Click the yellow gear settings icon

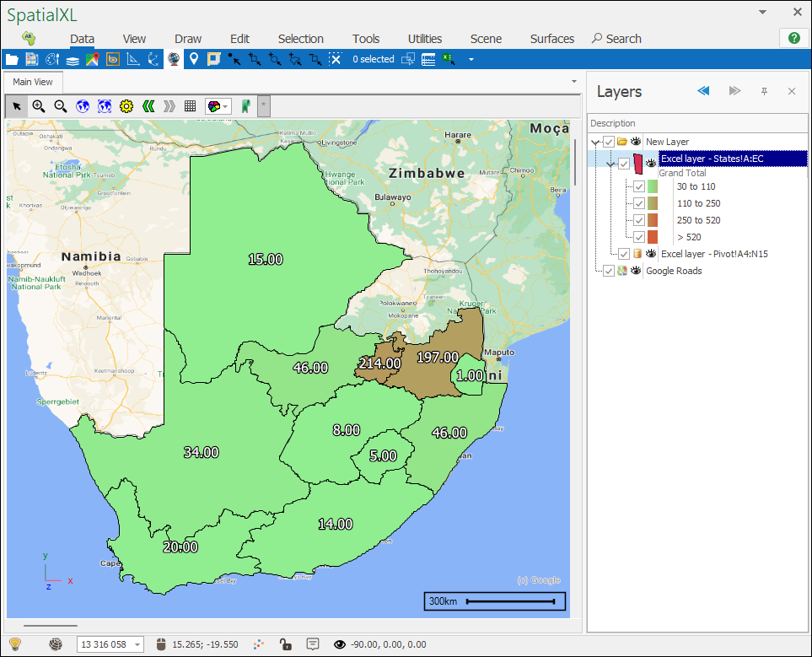pos(126,106)
